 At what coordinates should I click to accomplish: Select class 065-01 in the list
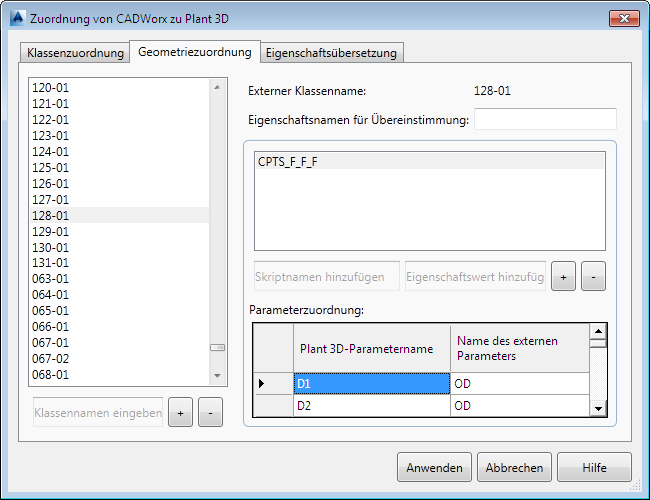point(120,311)
